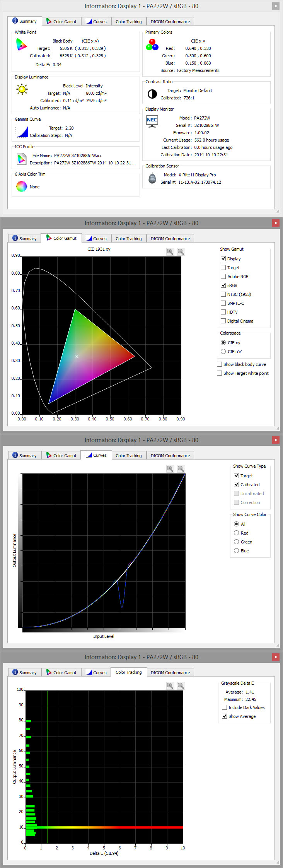Select the CIE u'v' colorspace option
The width and height of the screenshot is (283, 868).
223,352
